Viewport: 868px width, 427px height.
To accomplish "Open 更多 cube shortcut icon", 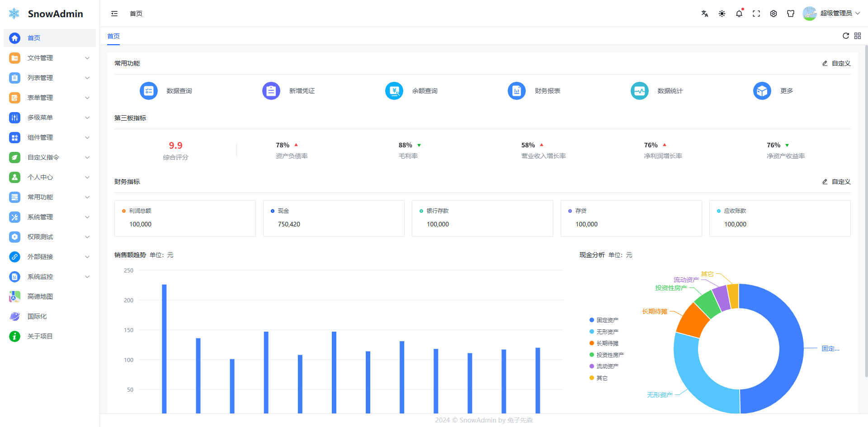I will (x=762, y=91).
